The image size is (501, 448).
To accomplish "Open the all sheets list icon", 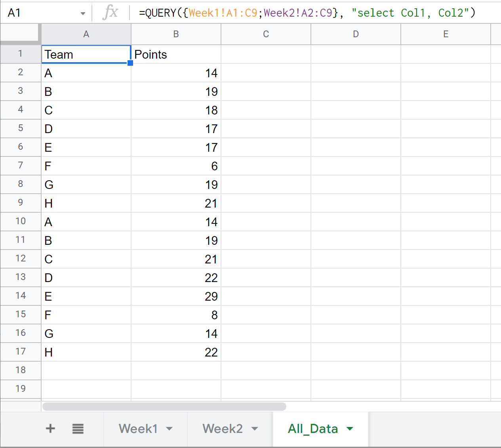I will pos(78,429).
